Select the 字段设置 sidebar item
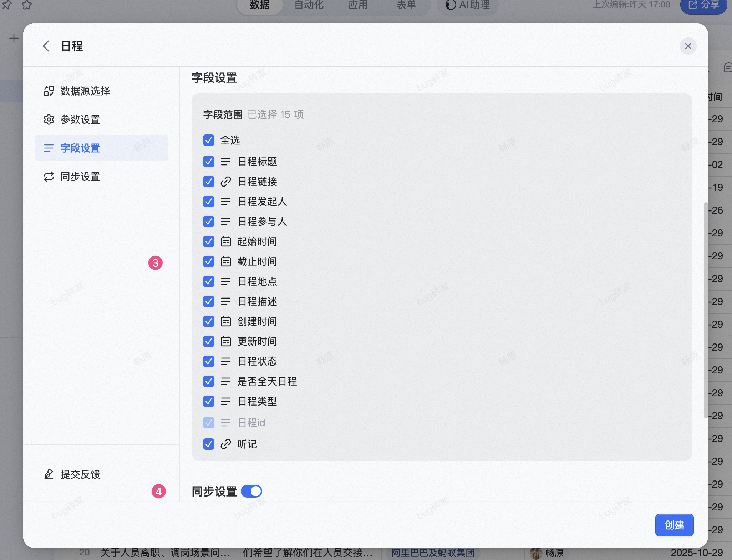732x560 pixels. point(101,148)
